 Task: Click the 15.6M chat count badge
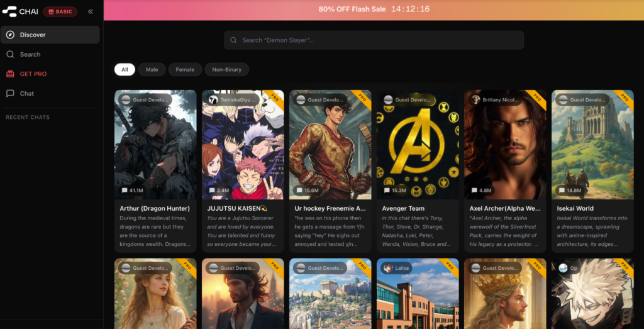(x=308, y=191)
